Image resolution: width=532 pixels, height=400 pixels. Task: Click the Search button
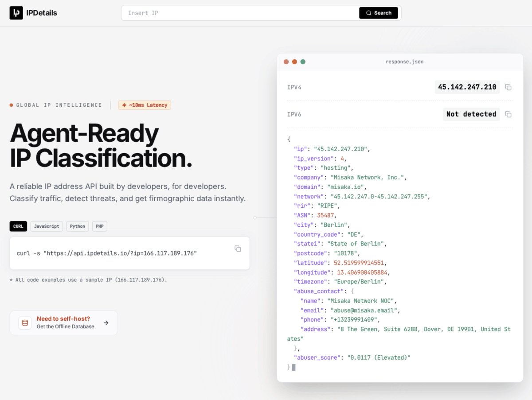pyautogui.click(x=379, y=13)
